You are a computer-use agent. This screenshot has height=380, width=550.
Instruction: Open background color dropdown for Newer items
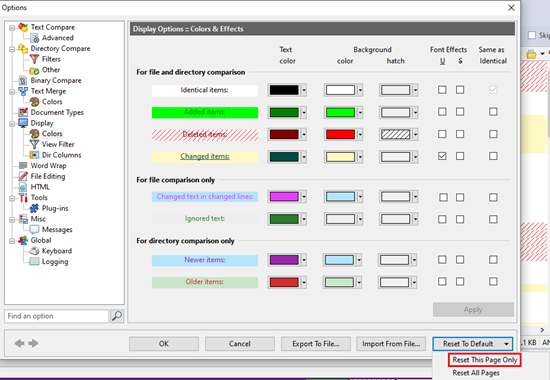(359, 260)
